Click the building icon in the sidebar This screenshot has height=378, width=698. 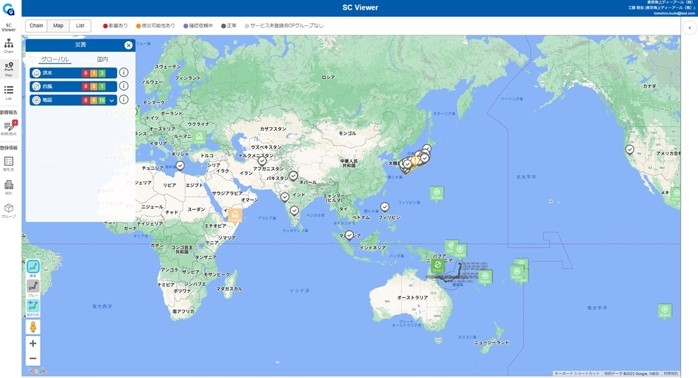tap(8, 186)
